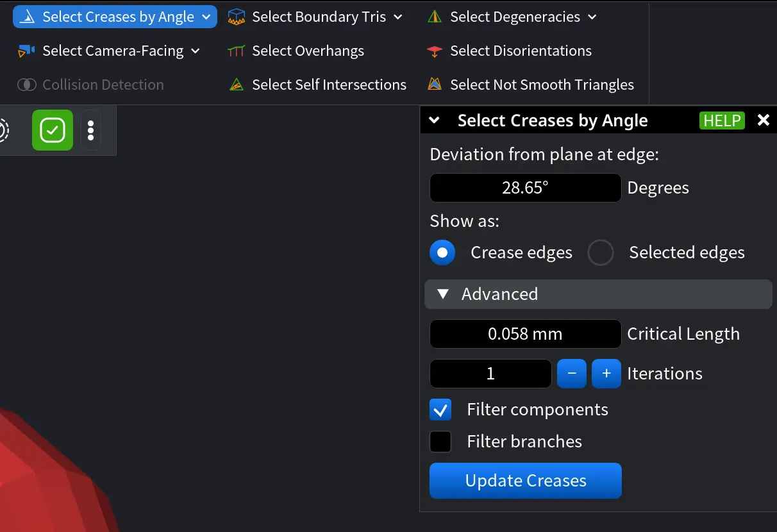This screenshot has height=532, width=777.
Task: Open the three-dot overflow menu
Action: [x=91, y=129]
